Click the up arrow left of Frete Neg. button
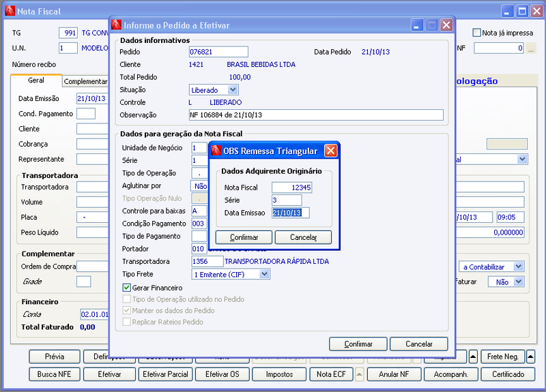This screenshot has height=392, width=546. coord(473,357)
